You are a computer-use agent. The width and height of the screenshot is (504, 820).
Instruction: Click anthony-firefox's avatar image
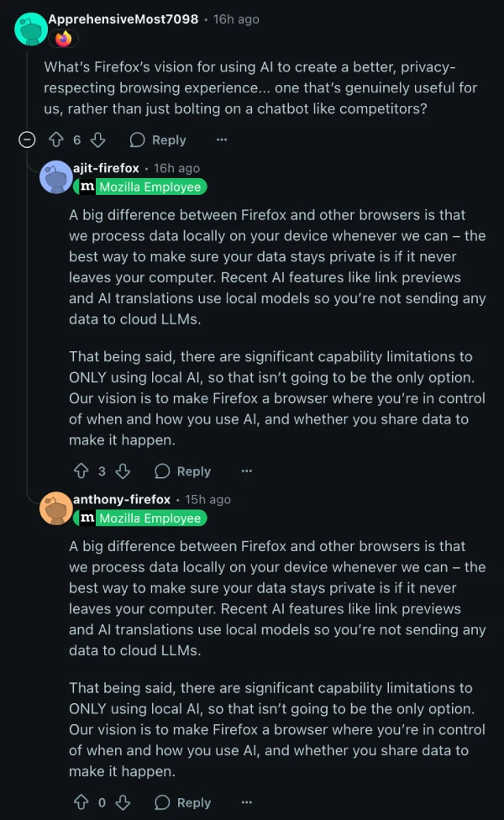point(55,508)
